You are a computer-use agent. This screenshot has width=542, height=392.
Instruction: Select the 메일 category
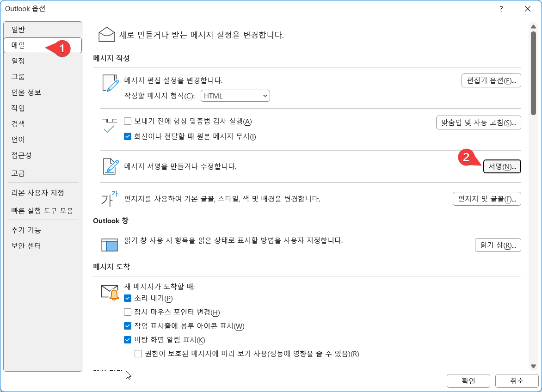click(43, 45)
